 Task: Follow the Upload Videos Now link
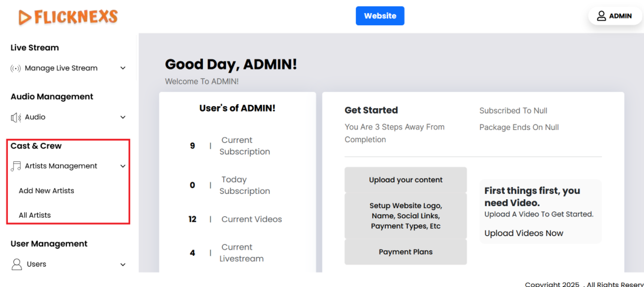click(x=524, y=233)
